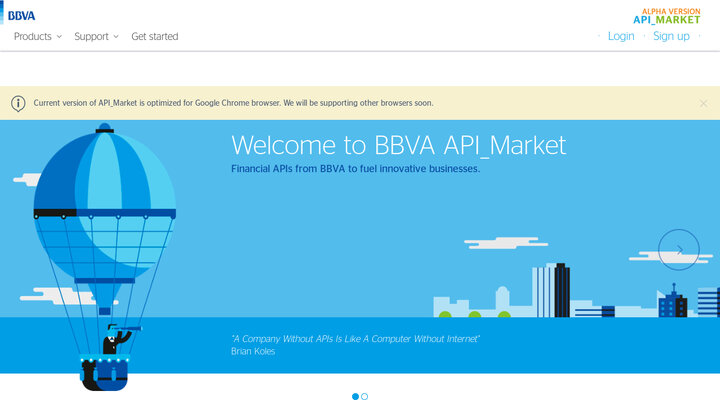Click the Welcome to BBVA API_Market heading
This screenshot has width=720, height=400.
click(399, 145)
